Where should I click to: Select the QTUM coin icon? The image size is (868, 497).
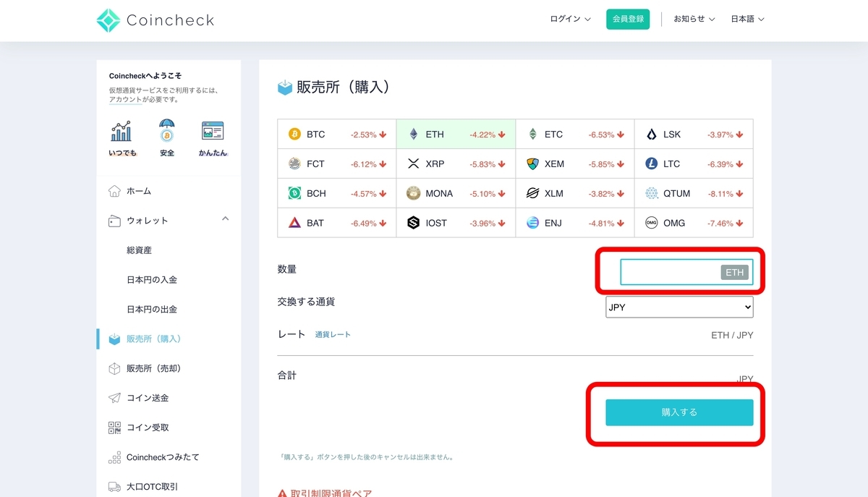[652, 193]
